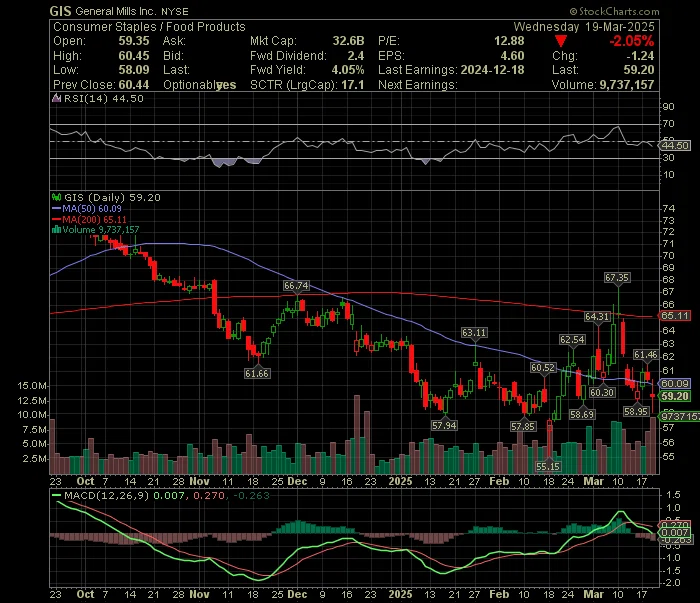Click the Fwd Yield value 4.05%
This screenshot has width=700, height=603.
[348, 70]
